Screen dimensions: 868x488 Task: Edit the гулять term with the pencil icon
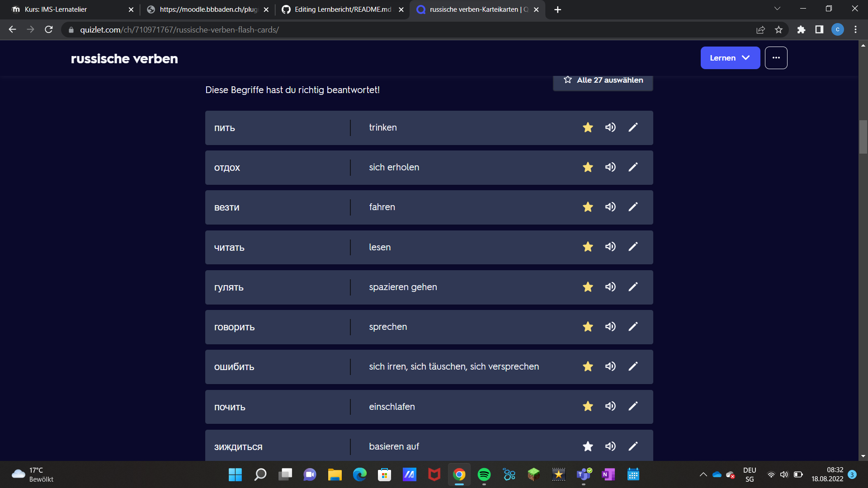(x=633, y=287)
